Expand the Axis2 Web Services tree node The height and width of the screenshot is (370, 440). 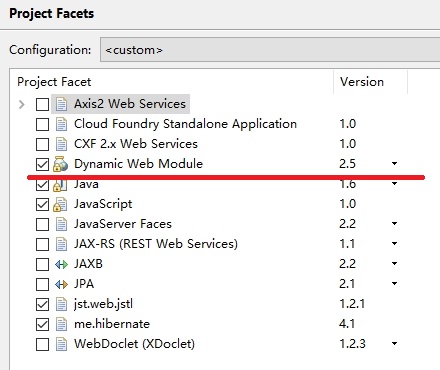pos(22,105)
